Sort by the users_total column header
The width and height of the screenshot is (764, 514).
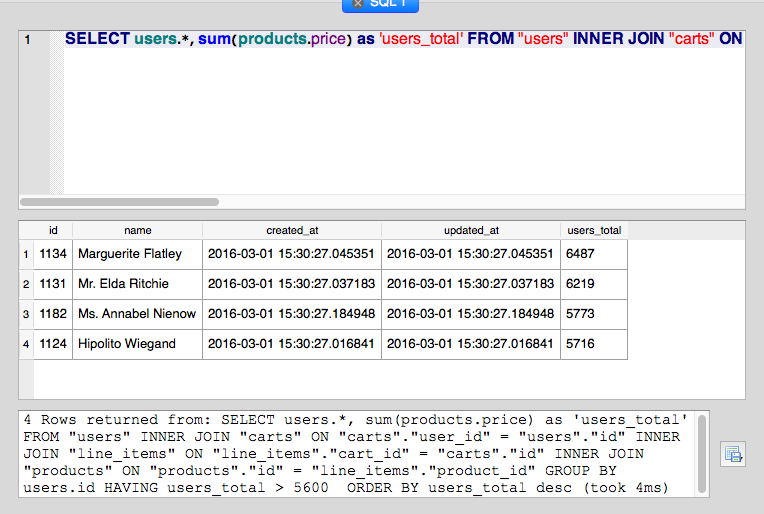594,230
